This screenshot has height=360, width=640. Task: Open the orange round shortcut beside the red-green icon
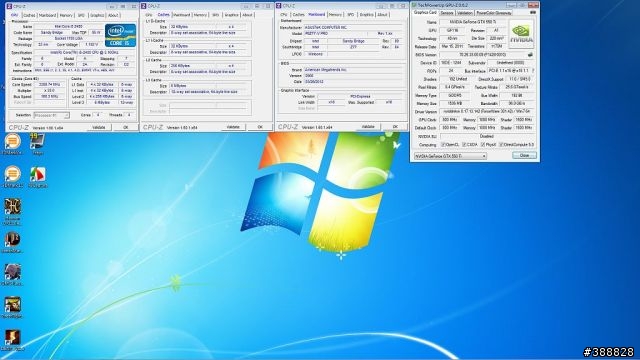point(12,174)
